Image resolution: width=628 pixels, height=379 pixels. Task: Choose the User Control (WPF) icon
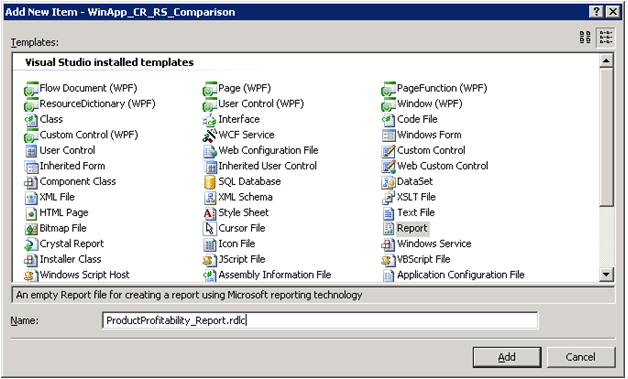coord(209,104)
